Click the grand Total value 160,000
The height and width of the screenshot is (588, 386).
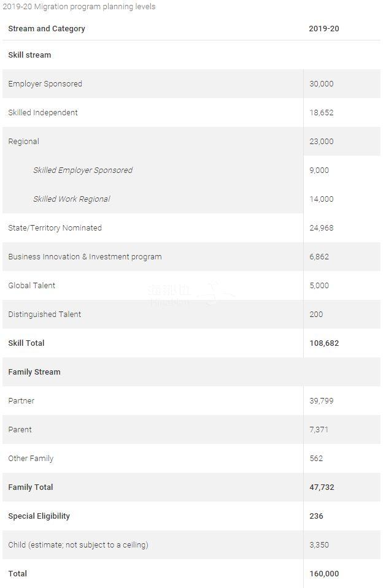point(324,574)
